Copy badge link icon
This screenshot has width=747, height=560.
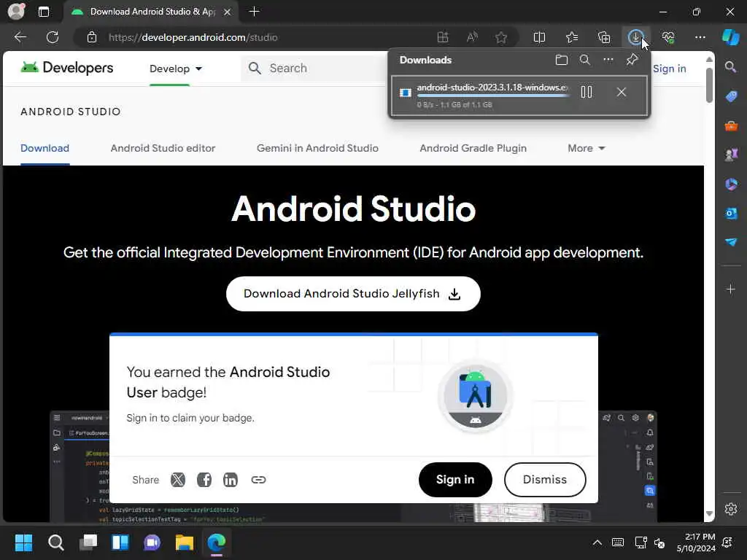[258, 480]
